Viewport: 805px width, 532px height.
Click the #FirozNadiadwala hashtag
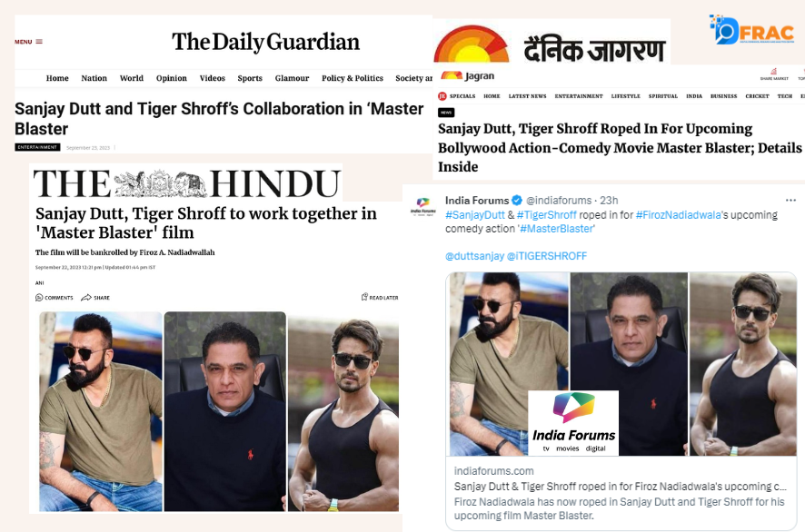click(678, 215)
